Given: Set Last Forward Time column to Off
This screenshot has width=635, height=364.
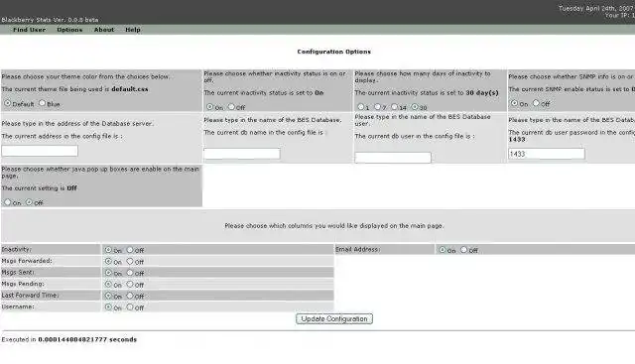Looking at the screenshot, I should [130, 296].
